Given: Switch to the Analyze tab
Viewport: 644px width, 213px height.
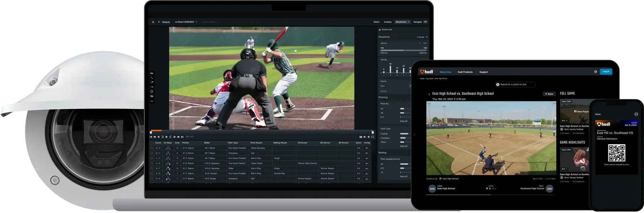Looking at the screenshot, I should [387, 22].
